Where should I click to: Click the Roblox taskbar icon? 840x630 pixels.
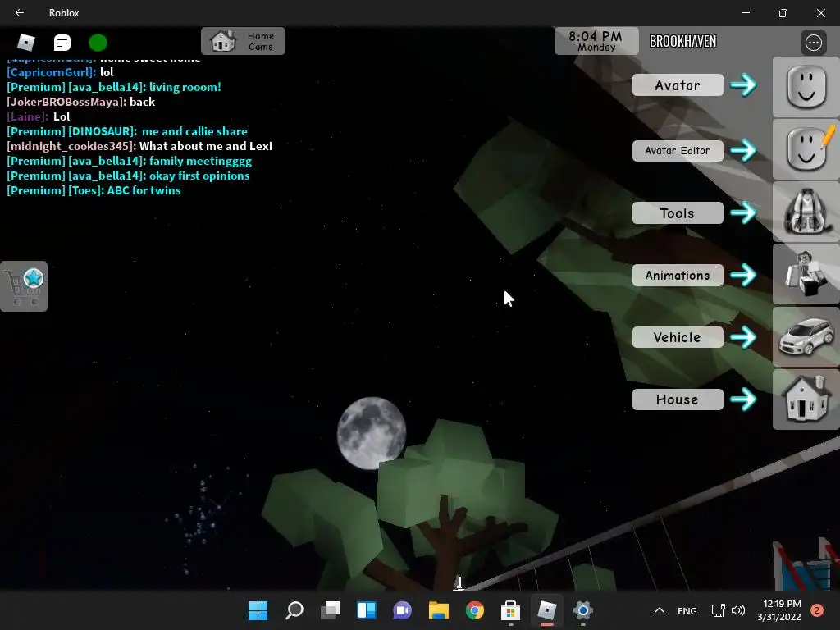pyautogui.click(x=547, y=610)
